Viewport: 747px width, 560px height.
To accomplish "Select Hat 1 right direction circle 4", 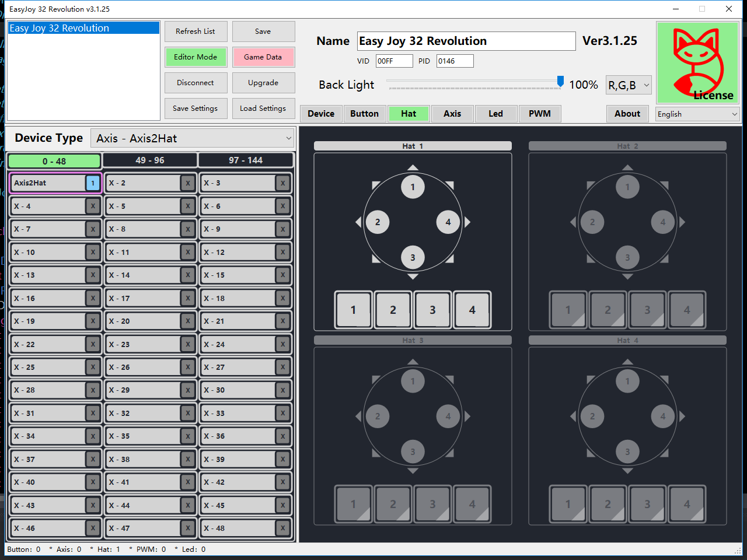I will [448, 222].
